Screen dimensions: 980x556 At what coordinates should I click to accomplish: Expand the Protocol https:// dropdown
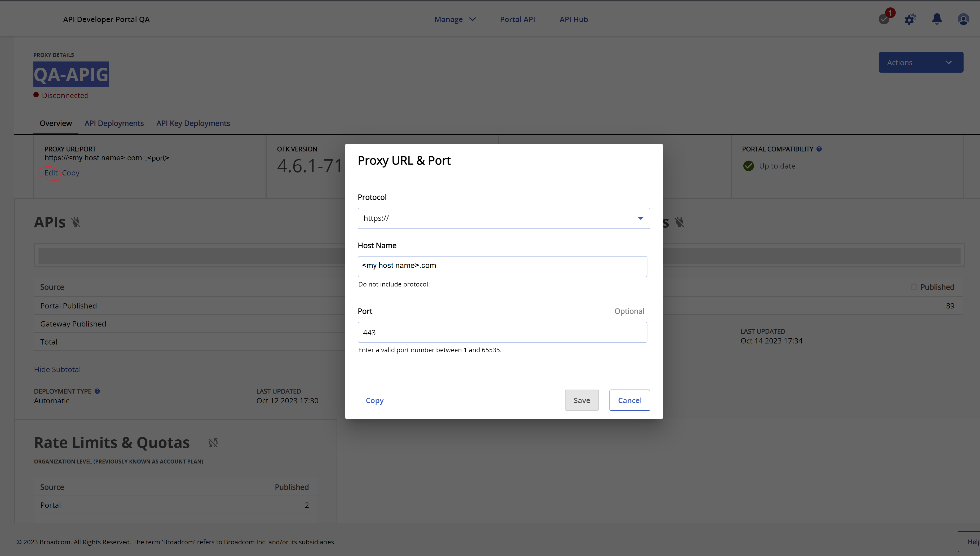click(504, 218)
